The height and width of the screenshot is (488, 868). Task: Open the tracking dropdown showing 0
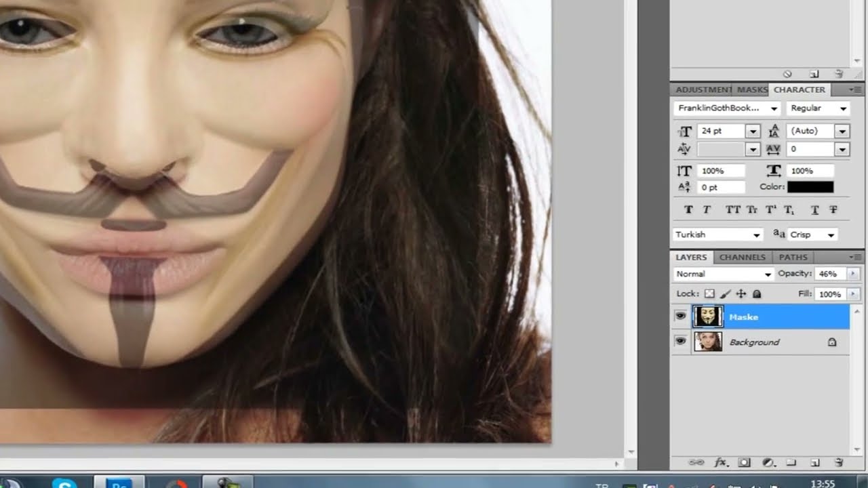(x=842, y=149)
